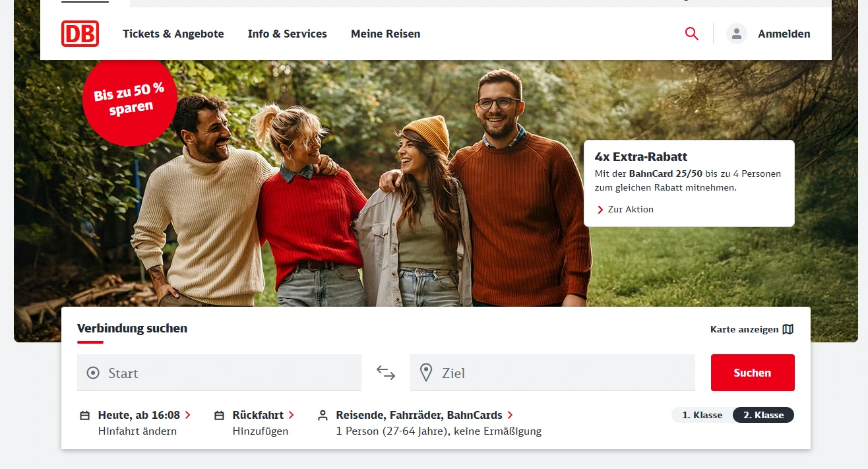The width and height of the screenshot is (868, 469).
Task: Click the person icon beside Reisende
Action: [x=323, y=416]
